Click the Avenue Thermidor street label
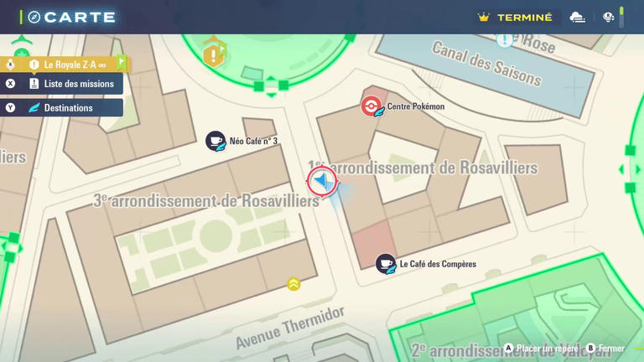644x362 pixels. click(x=290, y=328)
